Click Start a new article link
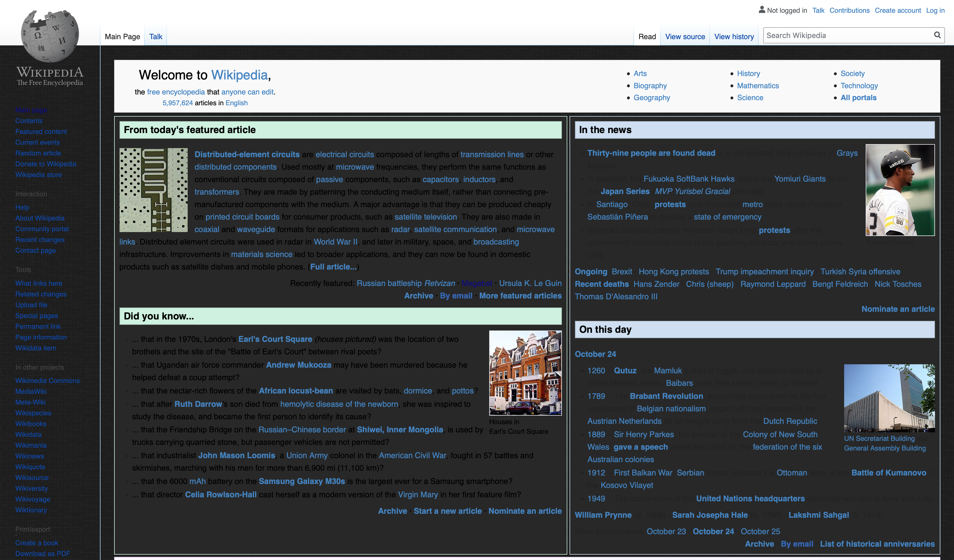Image resolution: width=954 pixels, height=560 pixels. tap(447, 511)
